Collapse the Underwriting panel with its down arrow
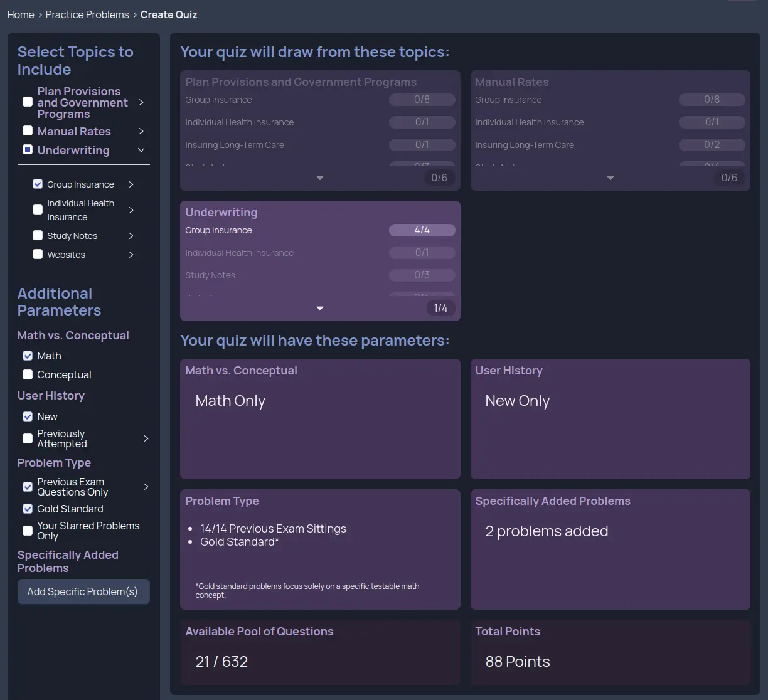Screen dimensions: 768x700 coord(319,308)
